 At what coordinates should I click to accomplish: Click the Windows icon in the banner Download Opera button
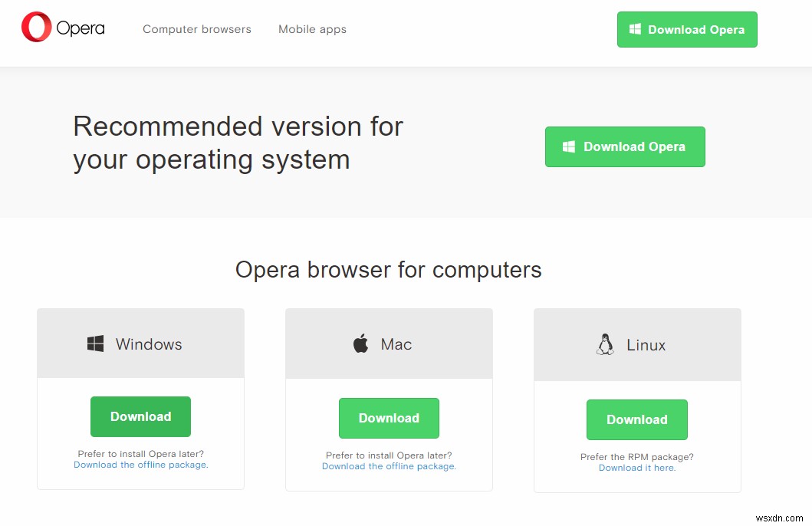pos(569,146)
